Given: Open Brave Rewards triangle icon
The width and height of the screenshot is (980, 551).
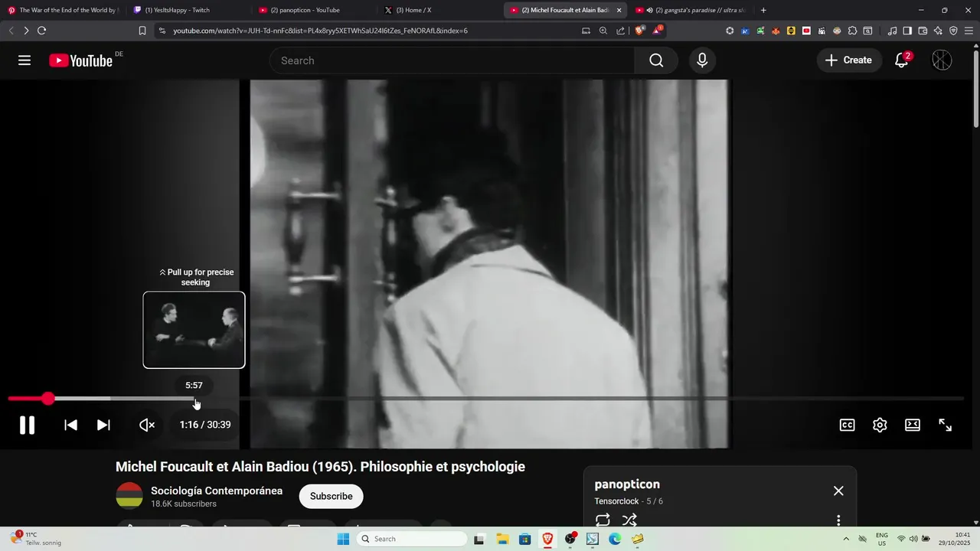Looking at the screenshot, I should click(658, 31).
